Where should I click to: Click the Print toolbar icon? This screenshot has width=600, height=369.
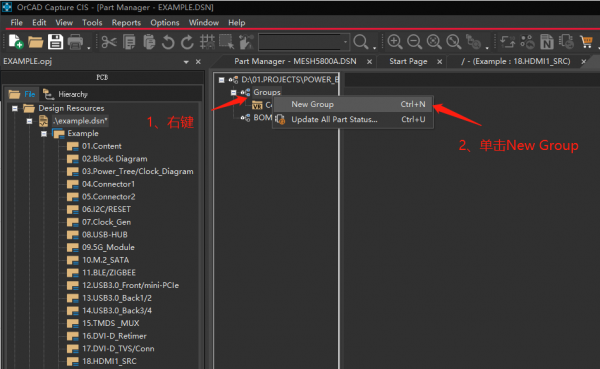pos(75,42)
